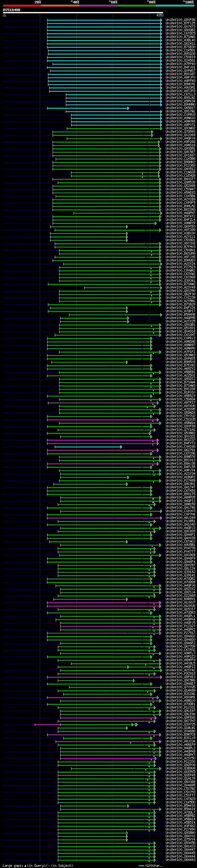Click the magenta alignment bar for A9TPZ7
The height and width of the screenshot is (868, 197).
[x=103, y=403]
